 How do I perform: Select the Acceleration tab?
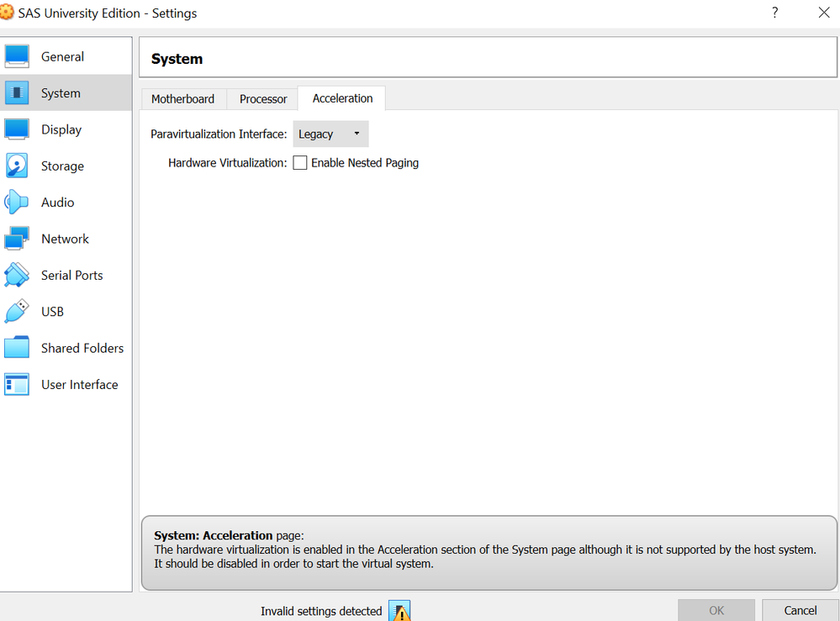click(x=342, y=98)
